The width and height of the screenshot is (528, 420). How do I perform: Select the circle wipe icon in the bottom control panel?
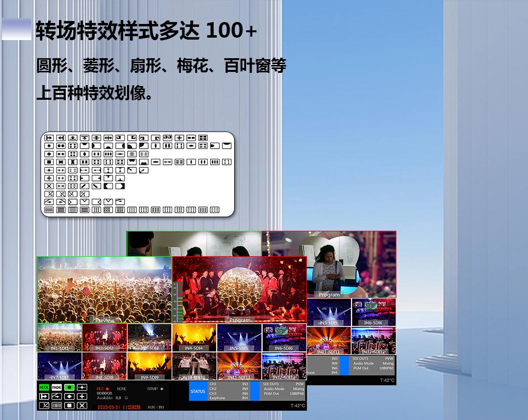coord(69,387)
